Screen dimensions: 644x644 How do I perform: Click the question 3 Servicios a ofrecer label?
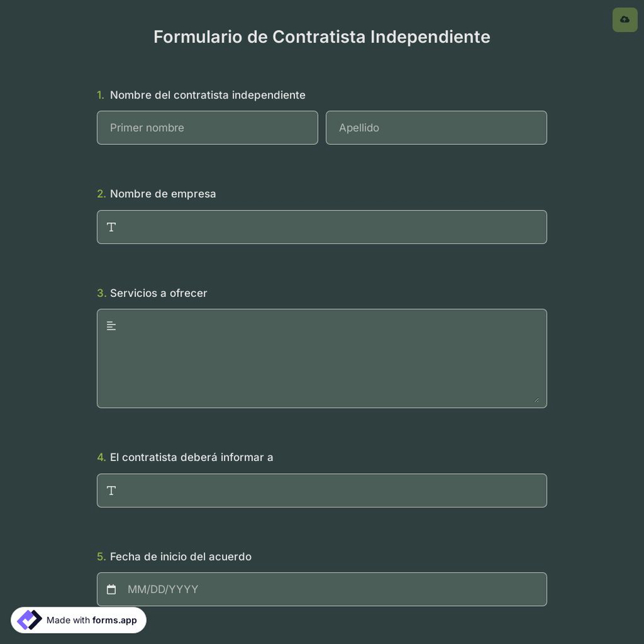(x=158, y=292)
